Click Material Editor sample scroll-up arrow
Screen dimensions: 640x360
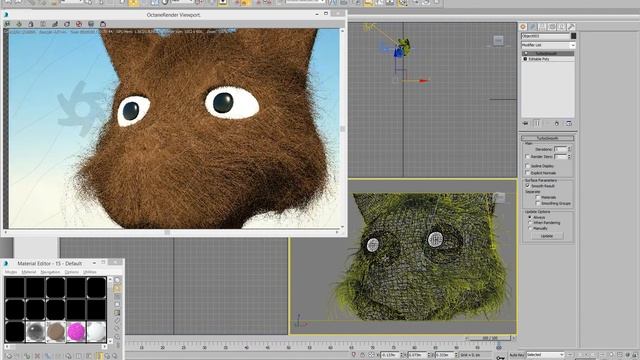click(110, 279)
